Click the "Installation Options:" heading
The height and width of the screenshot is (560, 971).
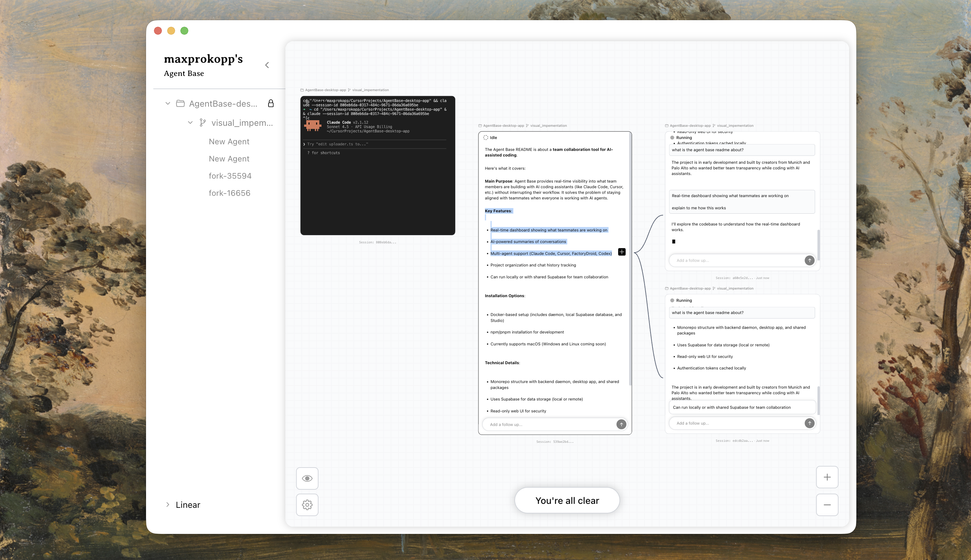505,296
